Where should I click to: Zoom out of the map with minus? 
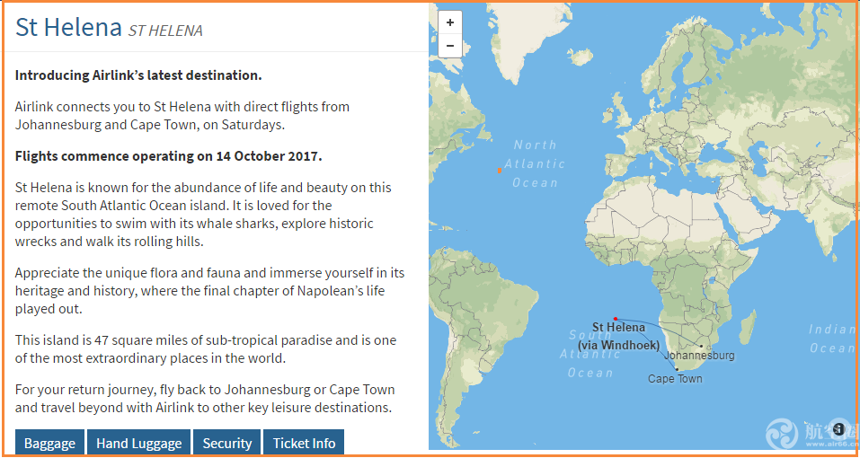click(450, 46)
